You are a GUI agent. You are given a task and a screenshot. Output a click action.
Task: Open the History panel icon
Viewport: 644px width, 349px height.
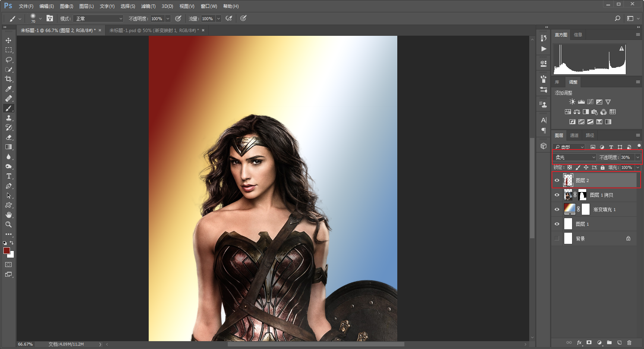pos(544,38)
